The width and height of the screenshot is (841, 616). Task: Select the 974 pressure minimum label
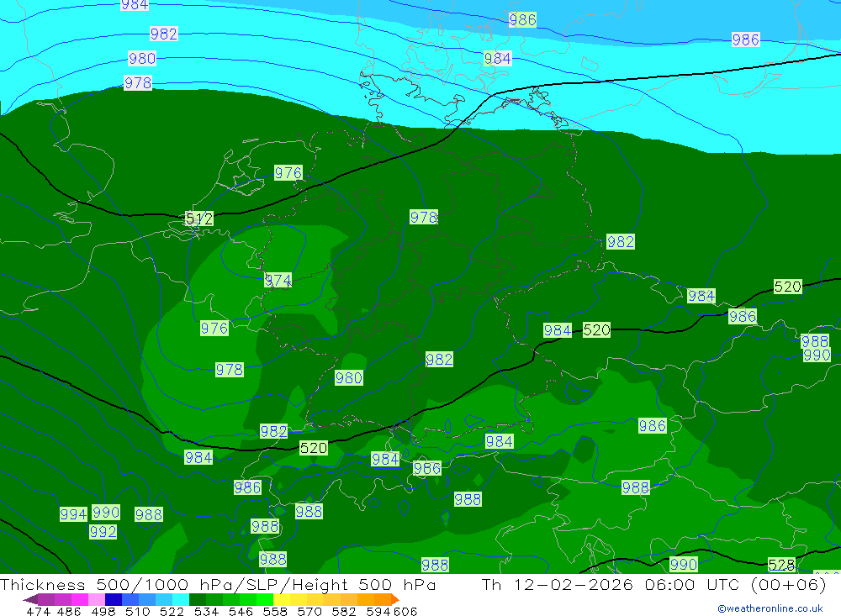pos(278,280)
